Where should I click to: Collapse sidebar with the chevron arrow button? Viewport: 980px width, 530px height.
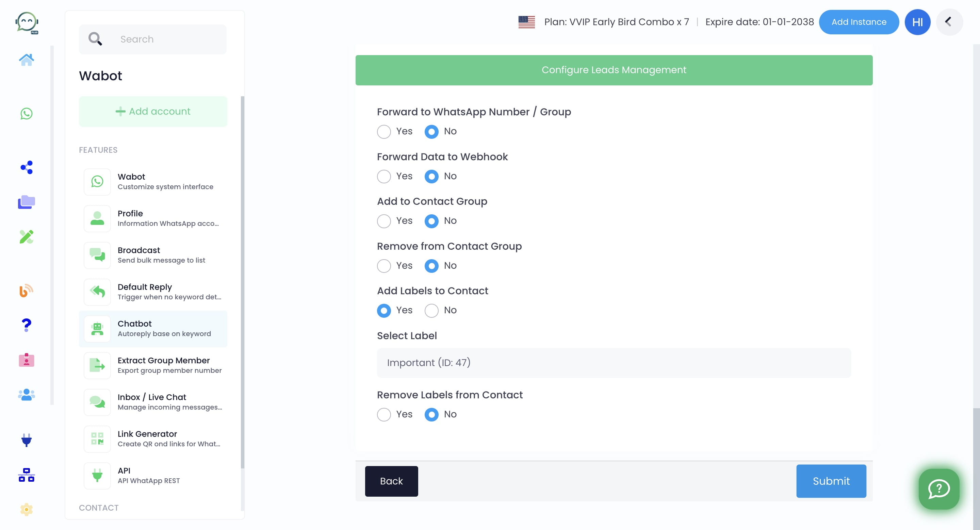coord(949,22)
